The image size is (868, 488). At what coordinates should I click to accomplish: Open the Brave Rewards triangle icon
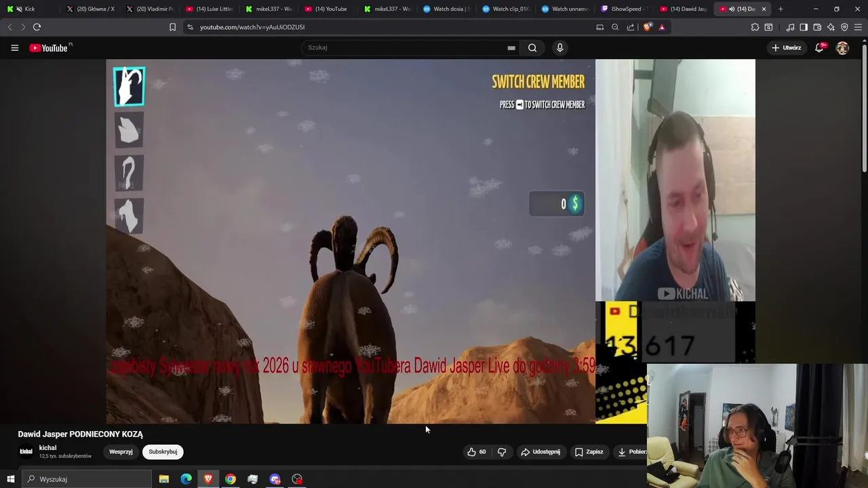click(662, 27)
